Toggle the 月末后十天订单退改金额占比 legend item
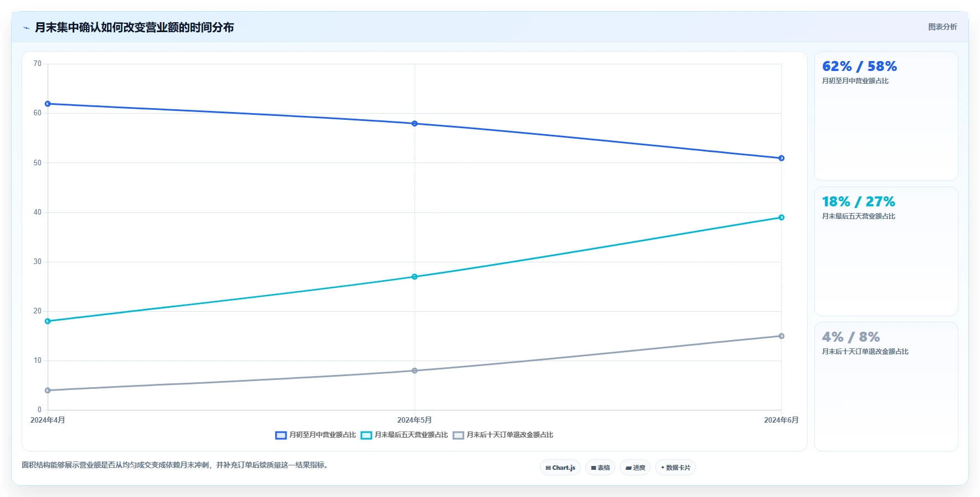This screenshot has height=497, width=980. (503, 435)
